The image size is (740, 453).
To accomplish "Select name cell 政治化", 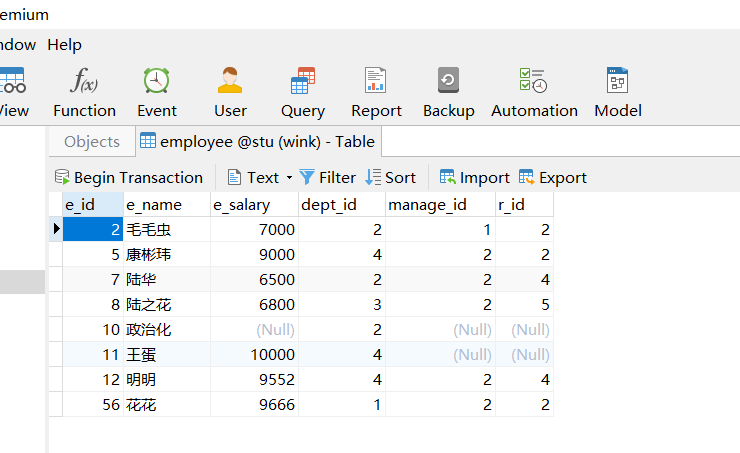I will (167, 329).
